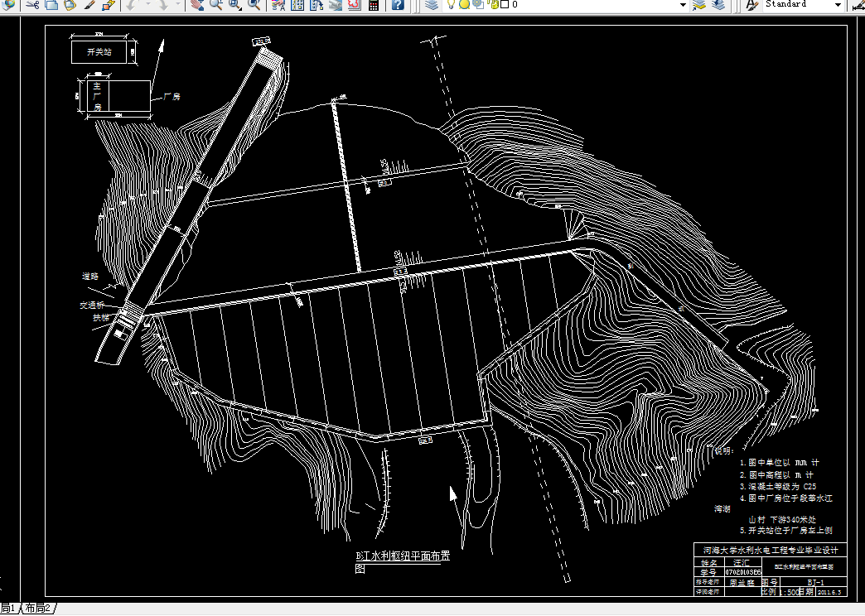Open the Help question mark icon
865x616 pixels.
click(x=397, y=5)
